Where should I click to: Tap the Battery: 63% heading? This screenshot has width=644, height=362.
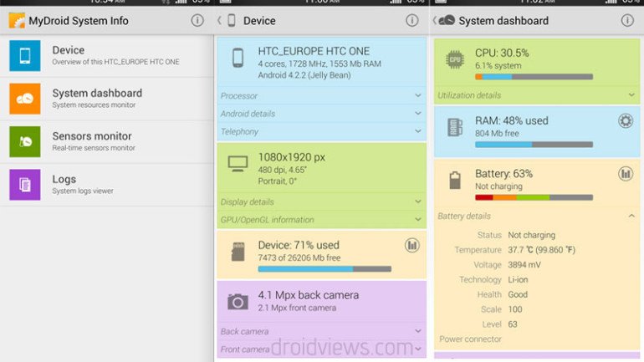pyautogui.click(x=504, y=174)
